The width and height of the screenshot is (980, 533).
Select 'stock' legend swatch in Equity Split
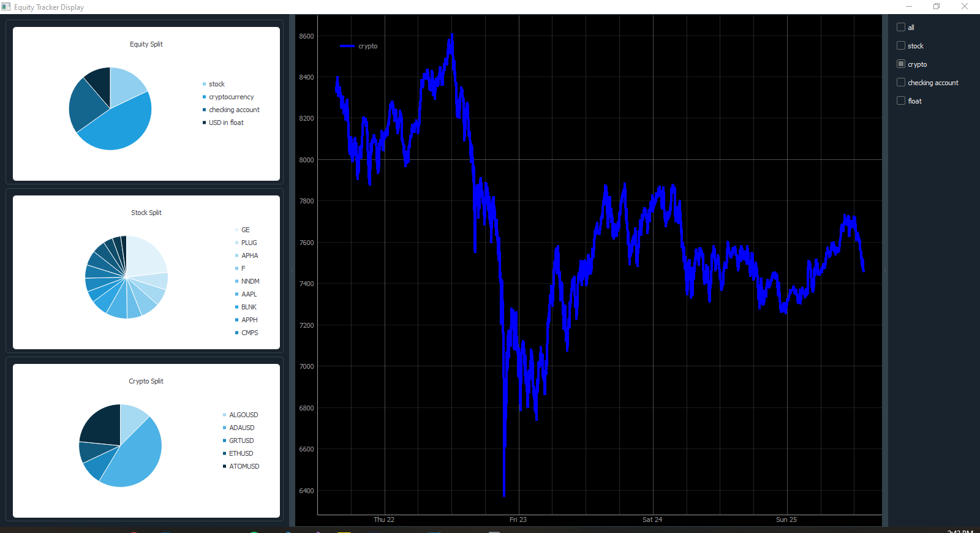(x=204, y=84)
